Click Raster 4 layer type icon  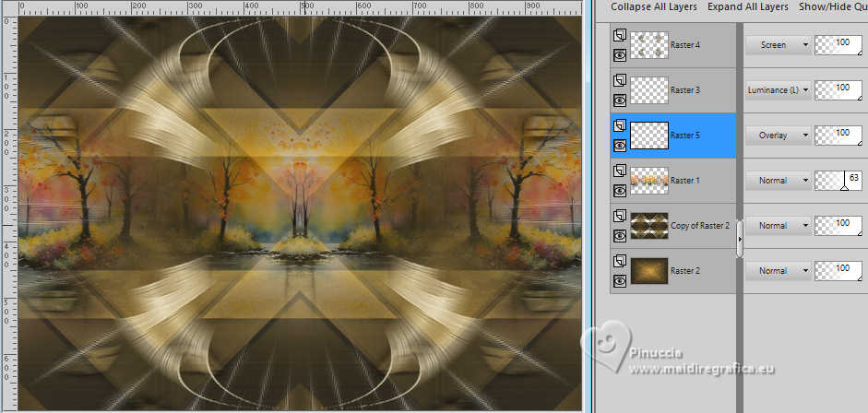click(x=620, y=35)
